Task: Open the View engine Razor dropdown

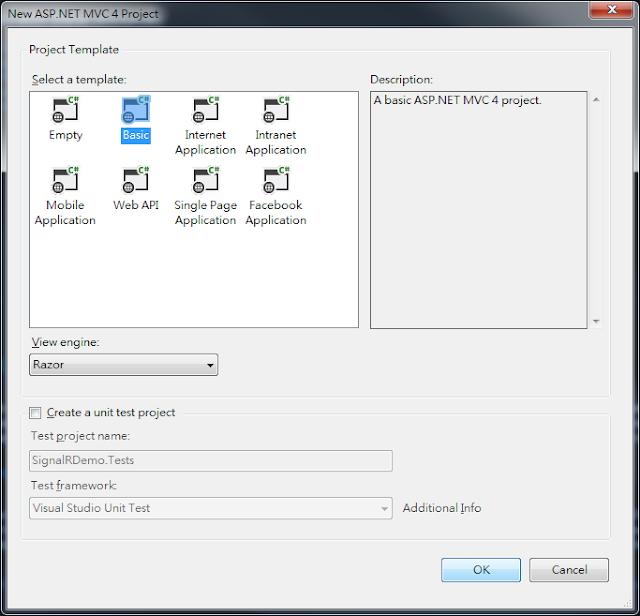Action: click(x=124, y=365)
